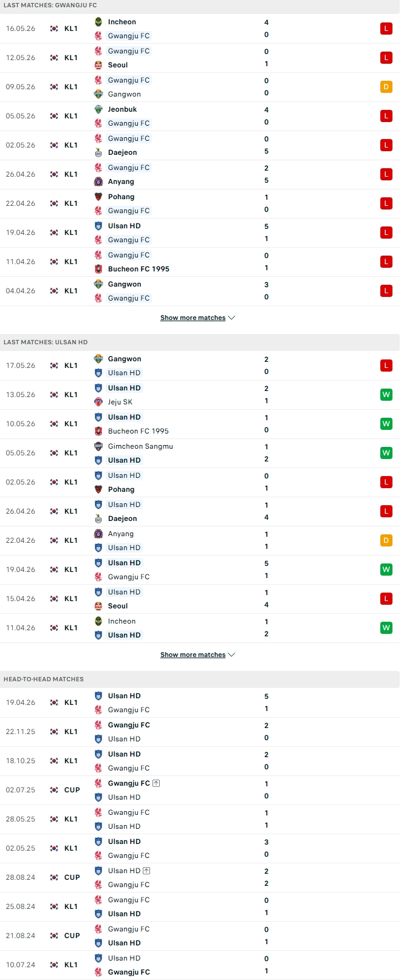
Task: Click the Anyang team name, 22.04.26 Ulsan match
Action: point(121,534)
